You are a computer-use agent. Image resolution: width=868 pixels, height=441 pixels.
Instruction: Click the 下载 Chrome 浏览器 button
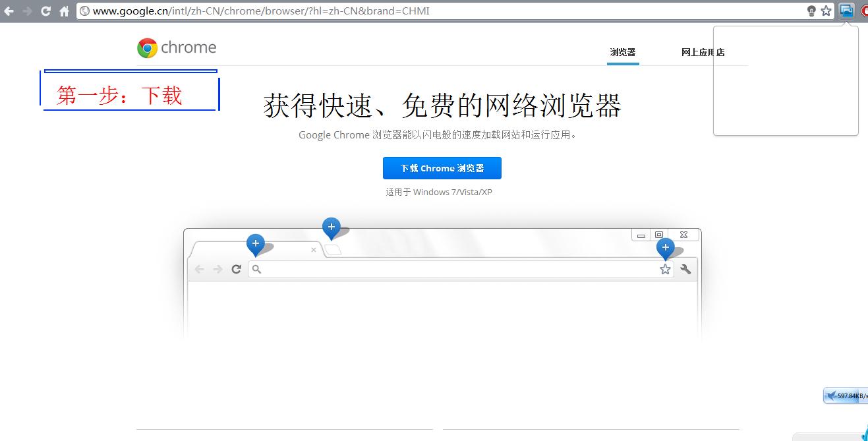pos(442,168)
